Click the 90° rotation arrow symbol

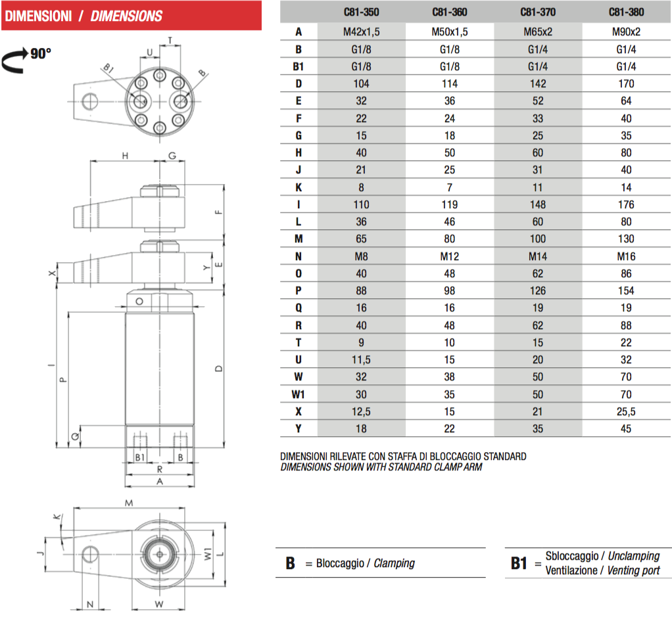pyautogui.click(x=15, y=61)
